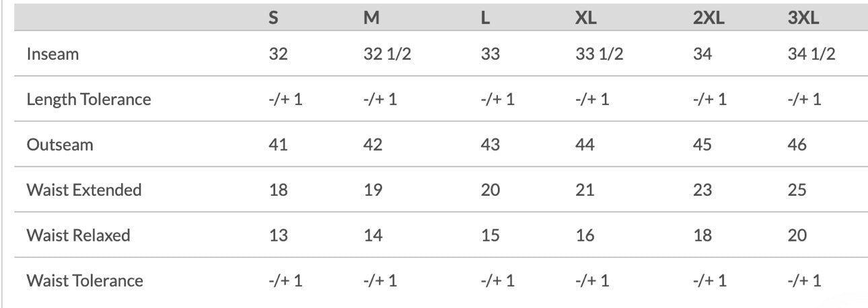This screenshot has height=308, width=868.
Task: Click the Waist Relaxed row label
Action: pyautogui.click(x=78, y=235)
